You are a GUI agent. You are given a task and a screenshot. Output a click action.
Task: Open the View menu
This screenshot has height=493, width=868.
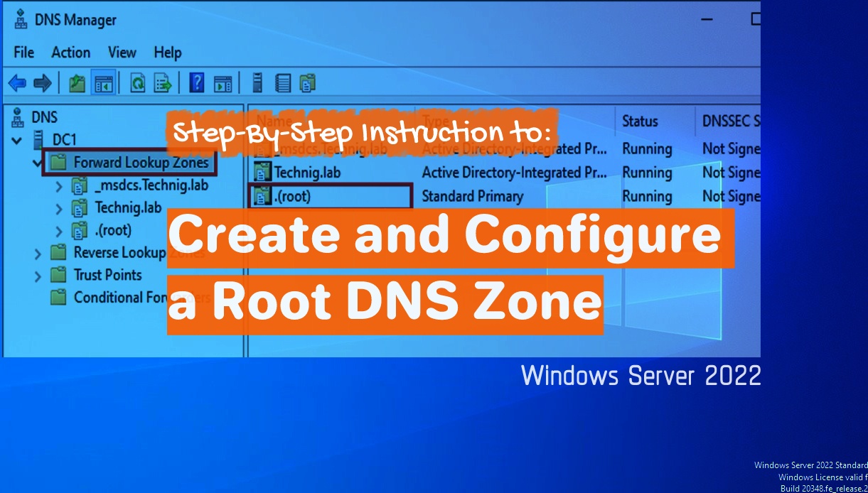coord(122,53)
